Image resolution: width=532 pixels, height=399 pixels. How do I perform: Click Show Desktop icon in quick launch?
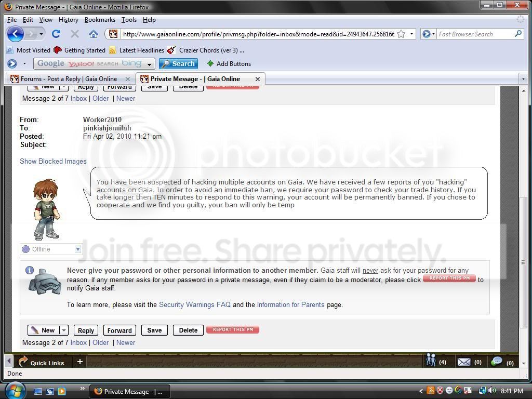[x=37, y=391]
